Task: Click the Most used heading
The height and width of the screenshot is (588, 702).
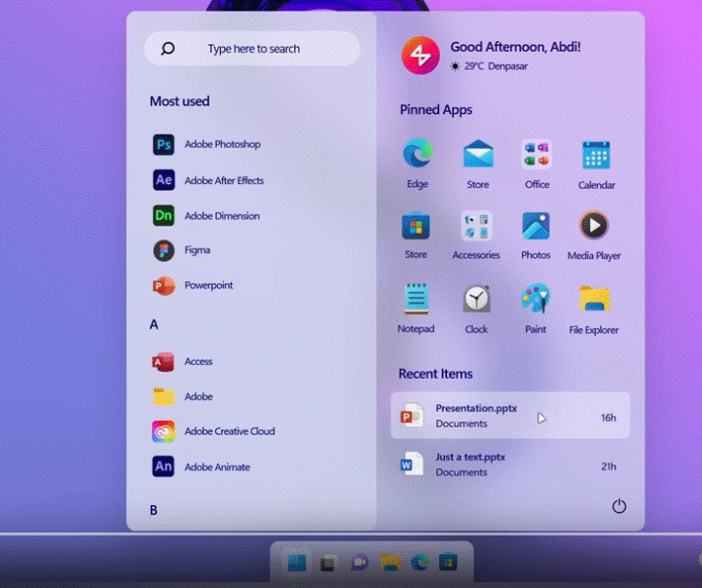Action: 179,101
